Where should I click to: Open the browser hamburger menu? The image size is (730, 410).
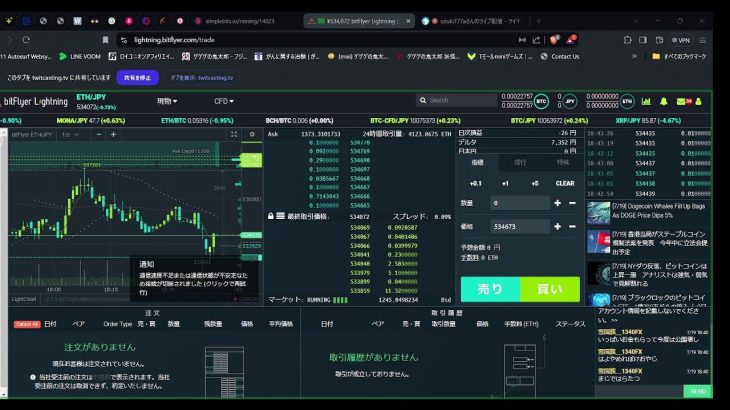[x=703, y=40]
